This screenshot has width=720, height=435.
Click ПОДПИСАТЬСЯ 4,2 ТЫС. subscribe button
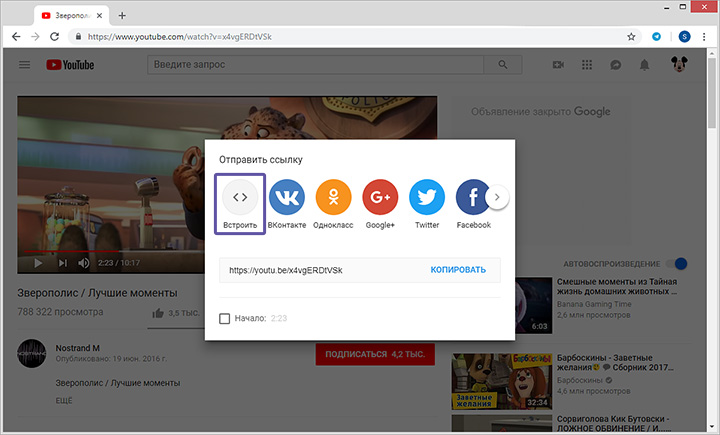(375, 354)
